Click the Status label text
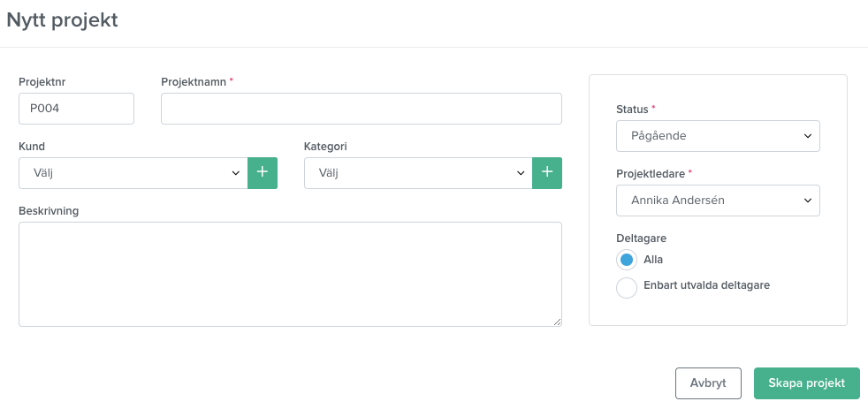868x409 pixels. (632, 110)
